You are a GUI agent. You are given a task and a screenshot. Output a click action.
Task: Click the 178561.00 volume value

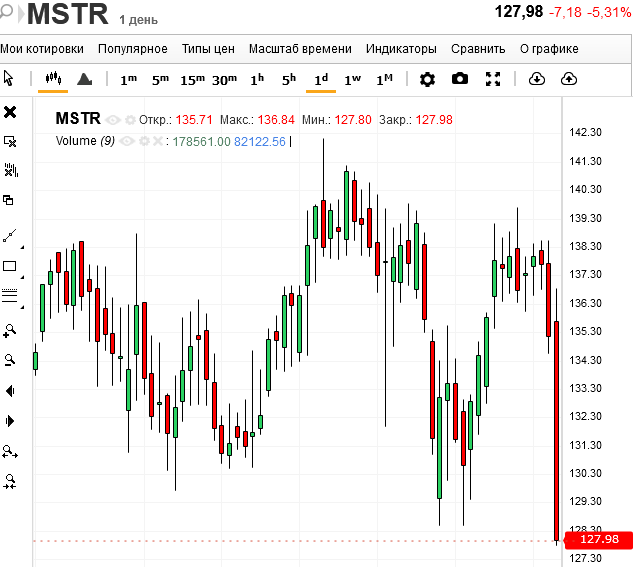click(x=201, y=142)
